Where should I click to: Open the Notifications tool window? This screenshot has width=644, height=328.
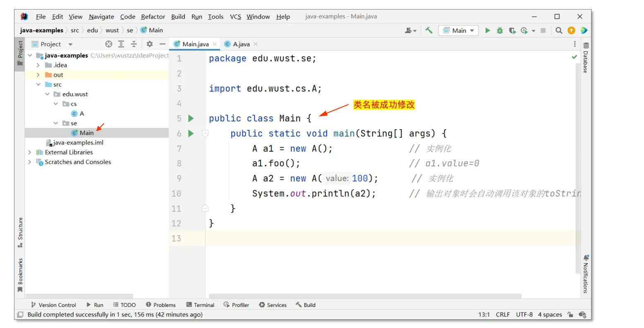point(586,274)
